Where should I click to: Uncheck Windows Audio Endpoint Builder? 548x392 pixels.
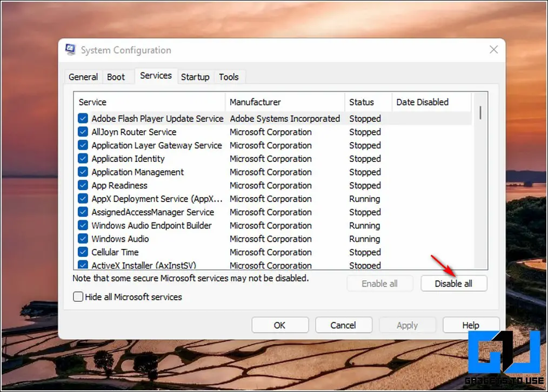[83, 226]
